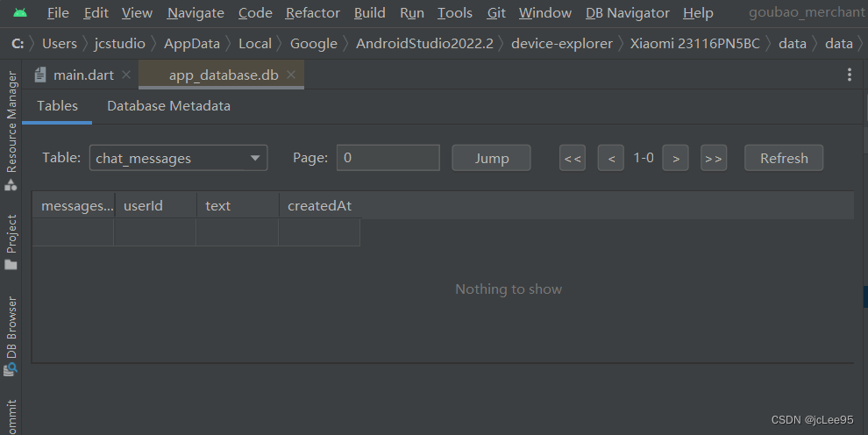Click the Page number input field

click(388, 158)
